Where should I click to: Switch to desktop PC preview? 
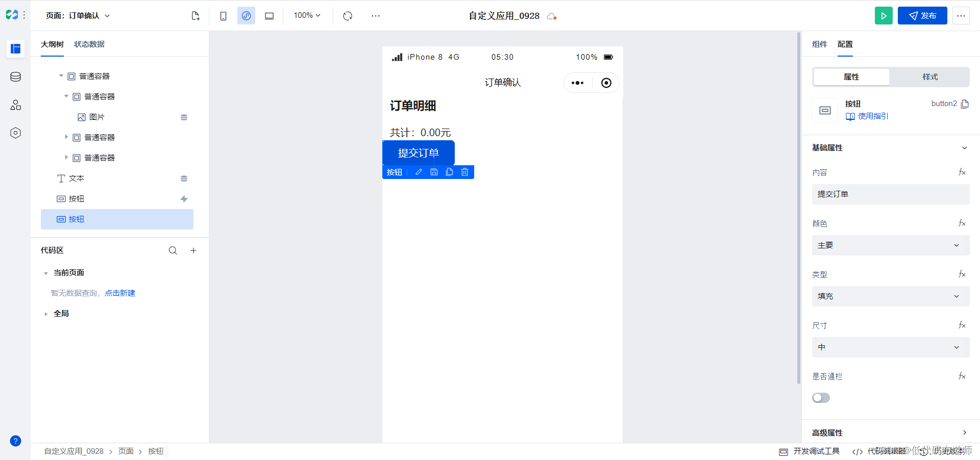(x=269, y=16)
